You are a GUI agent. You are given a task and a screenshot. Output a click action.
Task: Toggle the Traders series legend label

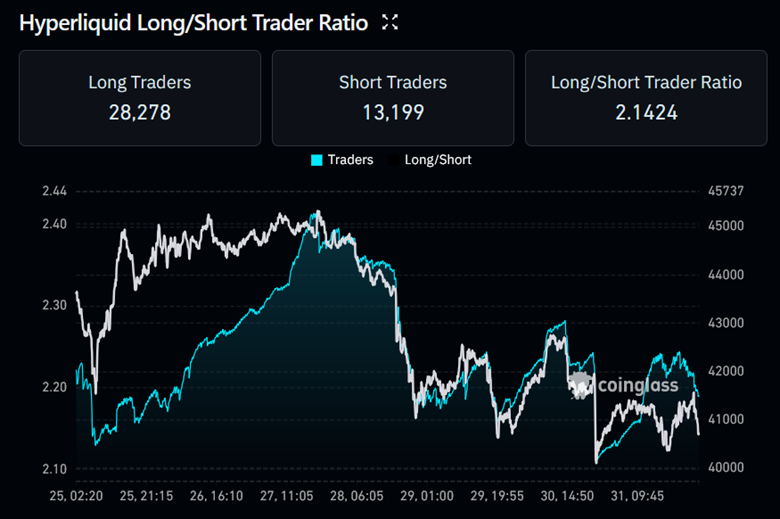[350, 159]
